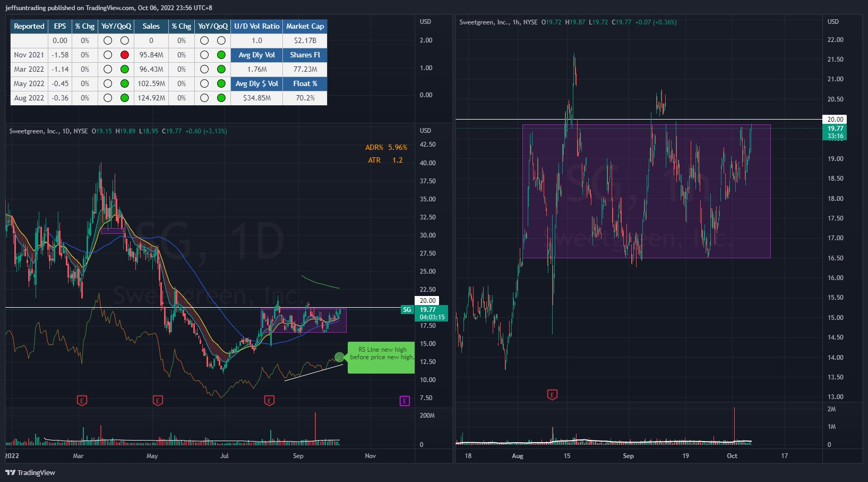868x482 pixels.
Task: Click the TradingView logo at bottom left
Action: 30,472
